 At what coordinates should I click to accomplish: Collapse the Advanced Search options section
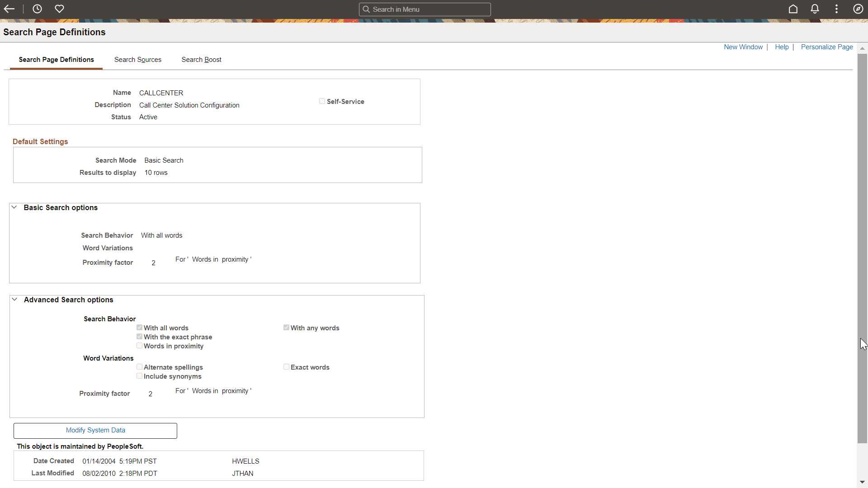14,299
